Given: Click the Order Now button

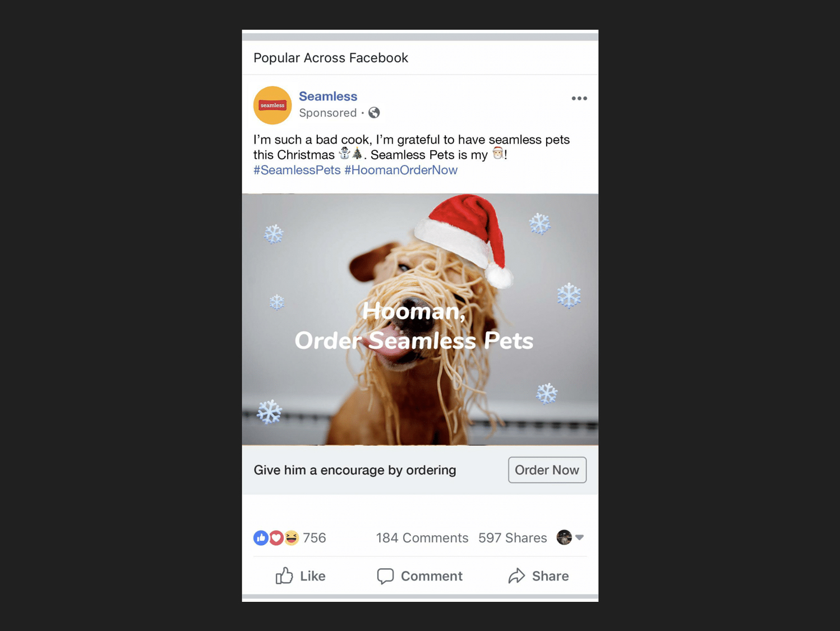Looking at the screenshot, I should (547, 470).
